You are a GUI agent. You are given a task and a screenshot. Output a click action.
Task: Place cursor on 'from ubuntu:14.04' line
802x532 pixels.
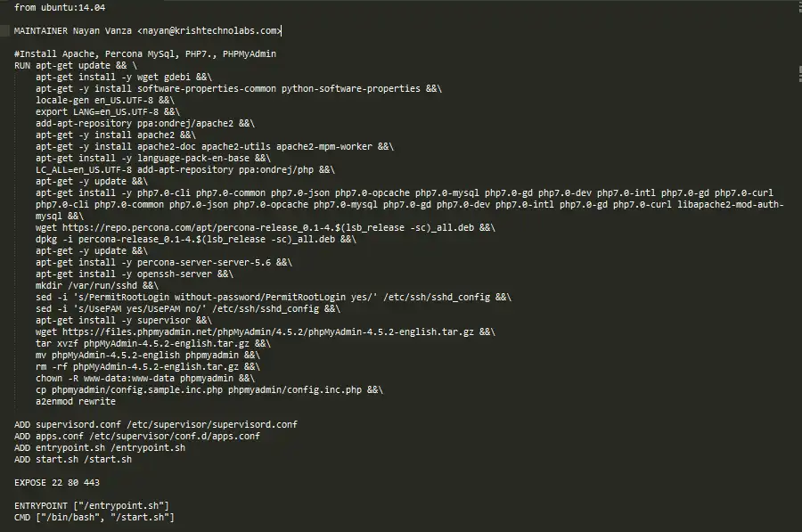click(60, 8)
